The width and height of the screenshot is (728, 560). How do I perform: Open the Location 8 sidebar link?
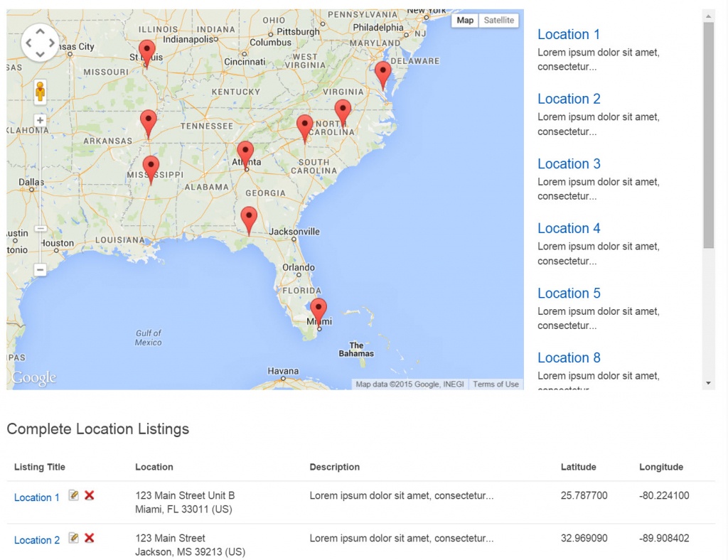[569, 358]
